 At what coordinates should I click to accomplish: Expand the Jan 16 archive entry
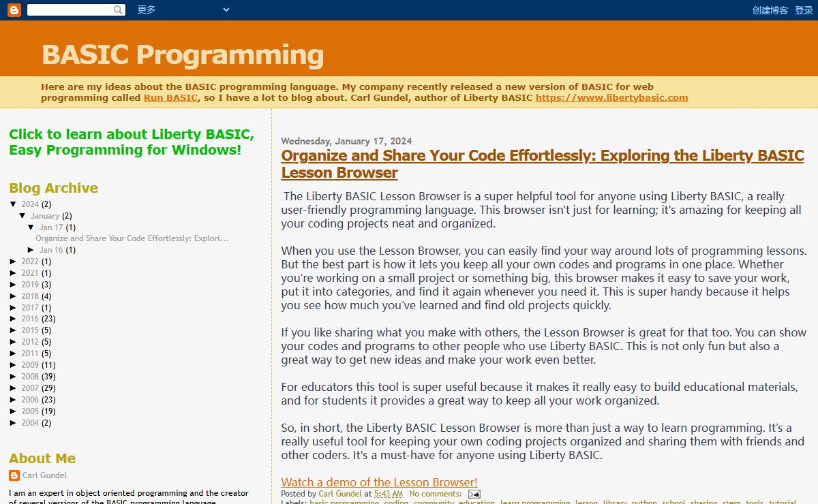tap(31, 250)
